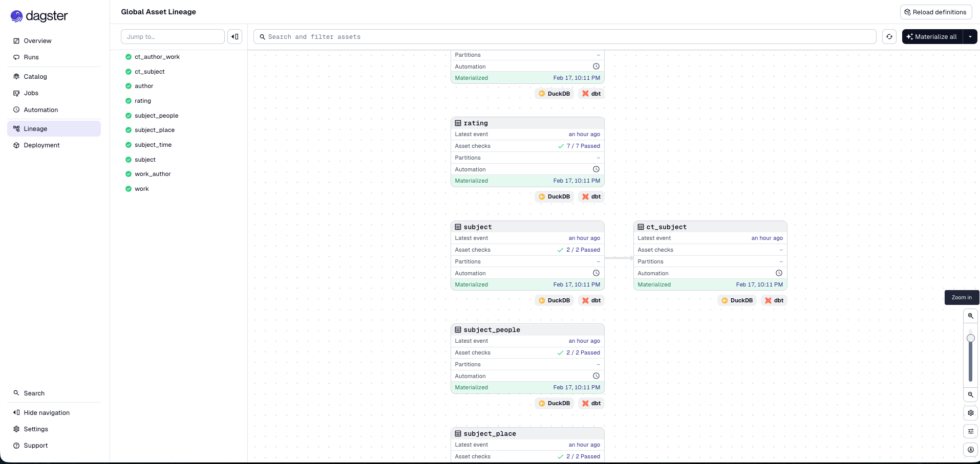Click the dagster logo
Viewport: 980px width, 464px height.
[x=39, y=16]
